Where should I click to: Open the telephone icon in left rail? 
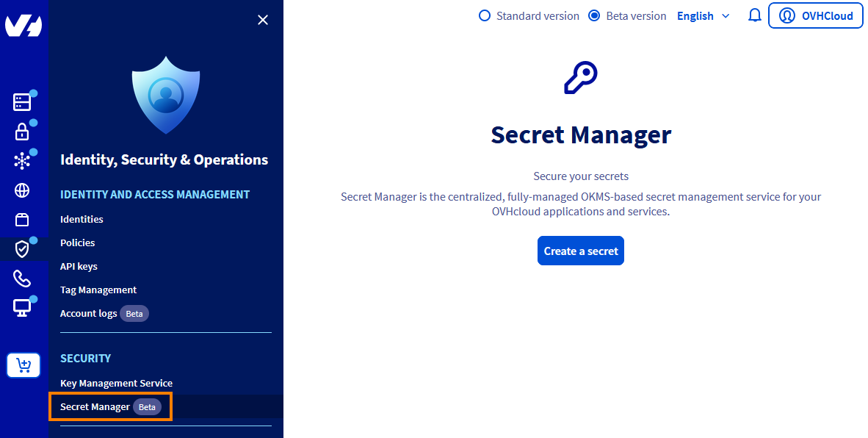(22, 279)
